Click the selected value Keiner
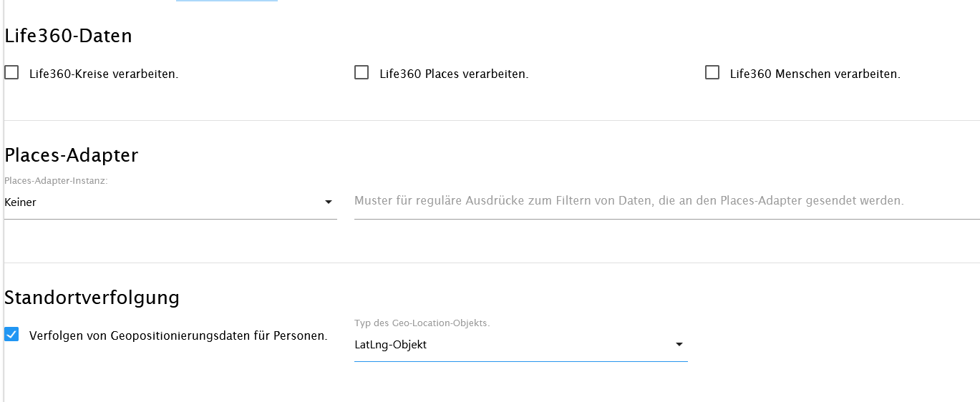The width and height of the screenshot is (980, 402). (x=20, y=202)
